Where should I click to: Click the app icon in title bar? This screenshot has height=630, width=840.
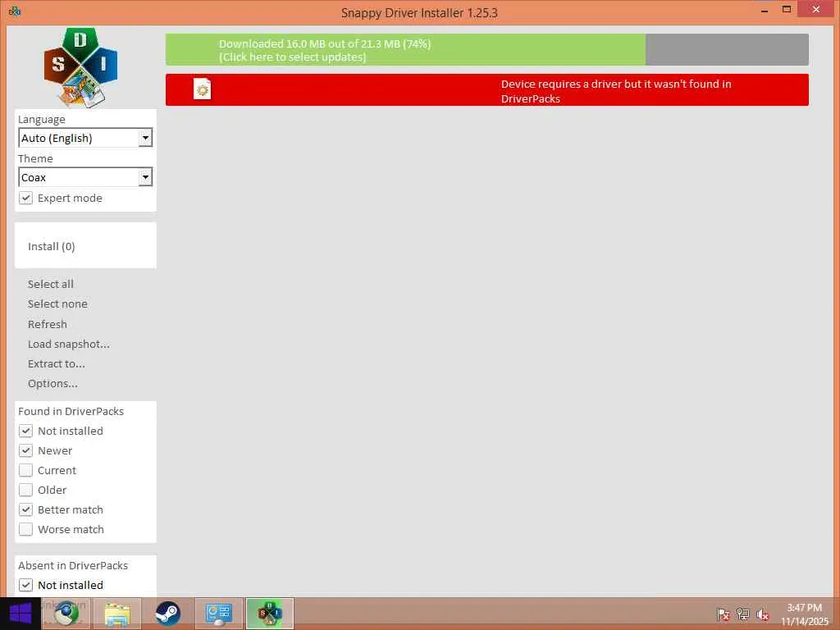coord(15,11)
